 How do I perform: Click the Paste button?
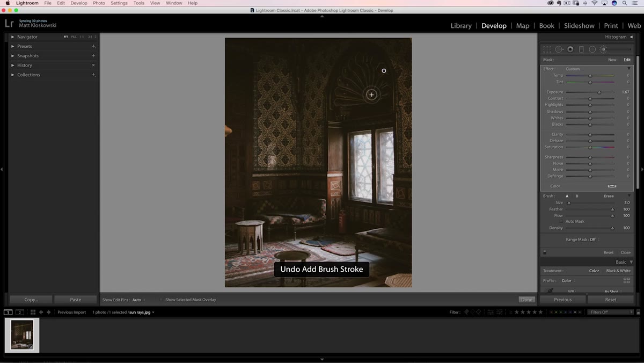[x=76, y=300]
